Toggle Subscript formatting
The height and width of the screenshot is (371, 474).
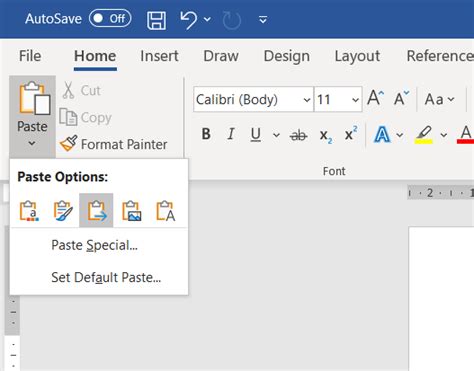point(326,135)
